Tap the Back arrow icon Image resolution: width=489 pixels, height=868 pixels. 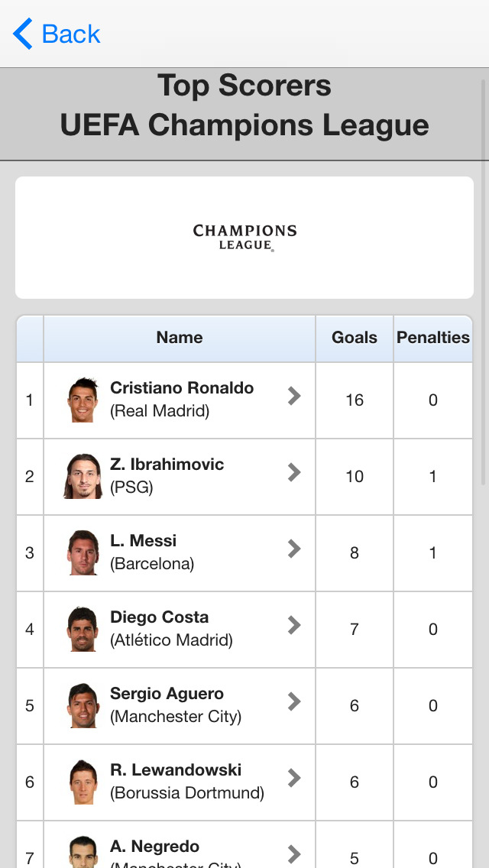[x=23, y=34]
